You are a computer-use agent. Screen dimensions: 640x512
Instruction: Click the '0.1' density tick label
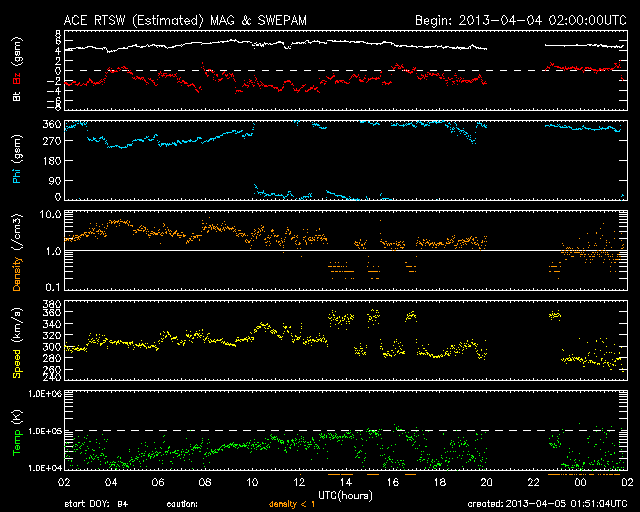pos(53,287)
